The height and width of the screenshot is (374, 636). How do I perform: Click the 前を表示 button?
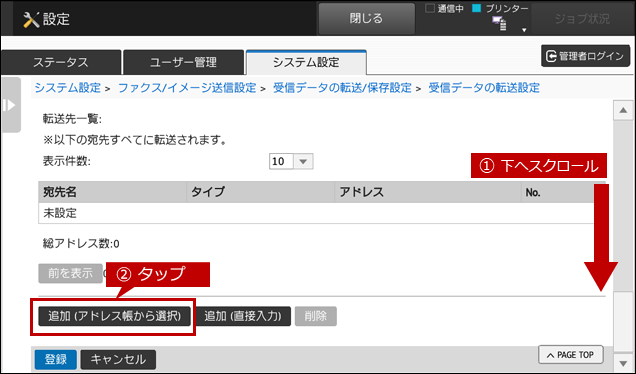click(x=70, y=273)
